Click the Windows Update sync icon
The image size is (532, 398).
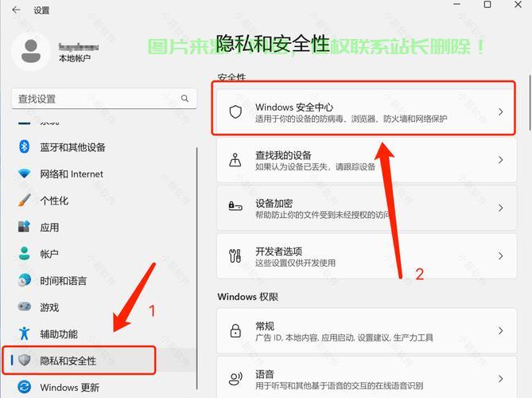[24, 387]
